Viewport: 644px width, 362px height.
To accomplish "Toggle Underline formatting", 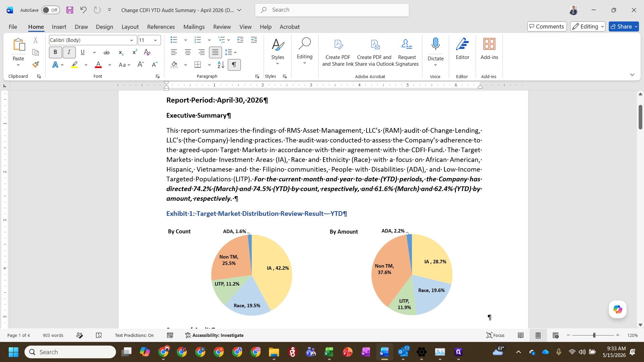I will coord(83,52).
